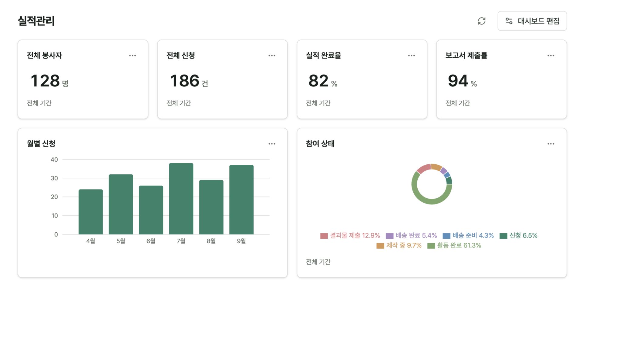Viewport: 643px width, 364px height.
Task: Select the 7월 bar in chart
Action: click(181, 199)
